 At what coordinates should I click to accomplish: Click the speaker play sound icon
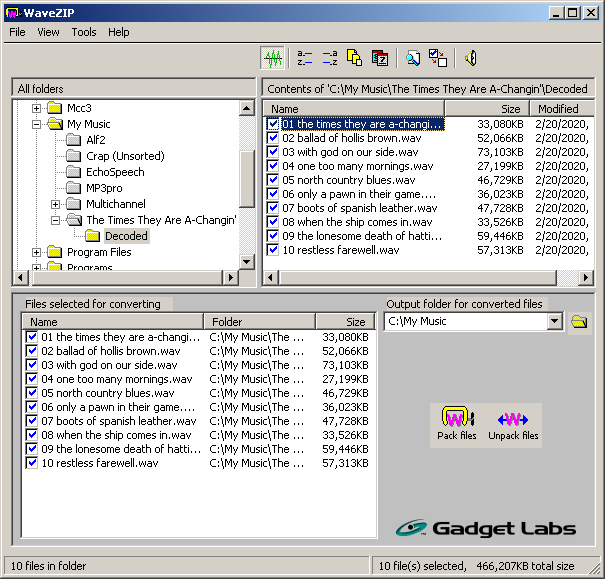pos(471,58)
